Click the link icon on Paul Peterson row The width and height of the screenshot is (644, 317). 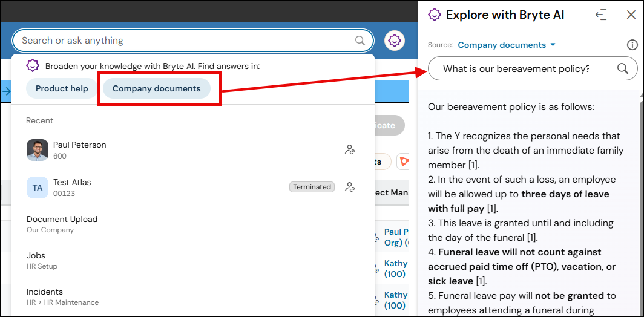[x=349, y=150]
